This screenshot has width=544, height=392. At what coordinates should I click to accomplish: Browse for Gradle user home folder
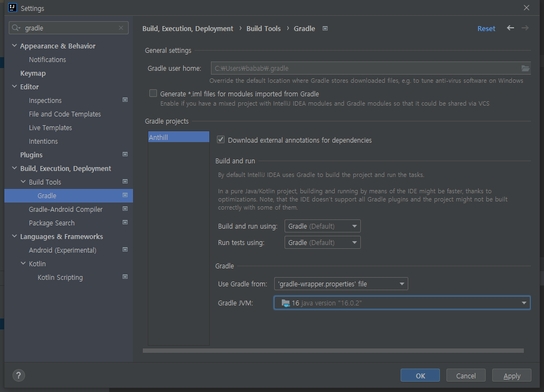pyautogui.click(x=525, y=68)
